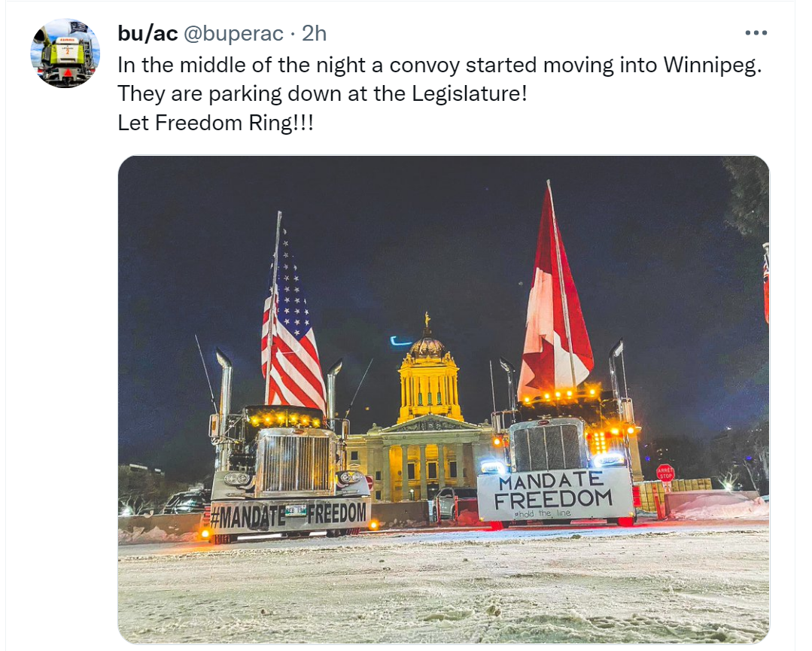This screenshot has width=812, height=651.
Task: Click the right truck's front grille
Action: (547, 446)
